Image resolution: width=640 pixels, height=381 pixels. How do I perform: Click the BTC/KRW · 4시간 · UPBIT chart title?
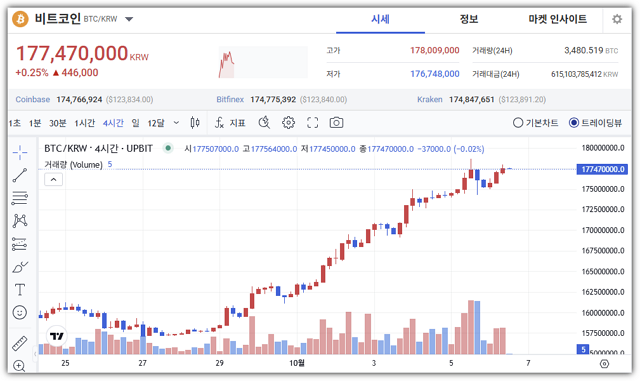point(98,148)
